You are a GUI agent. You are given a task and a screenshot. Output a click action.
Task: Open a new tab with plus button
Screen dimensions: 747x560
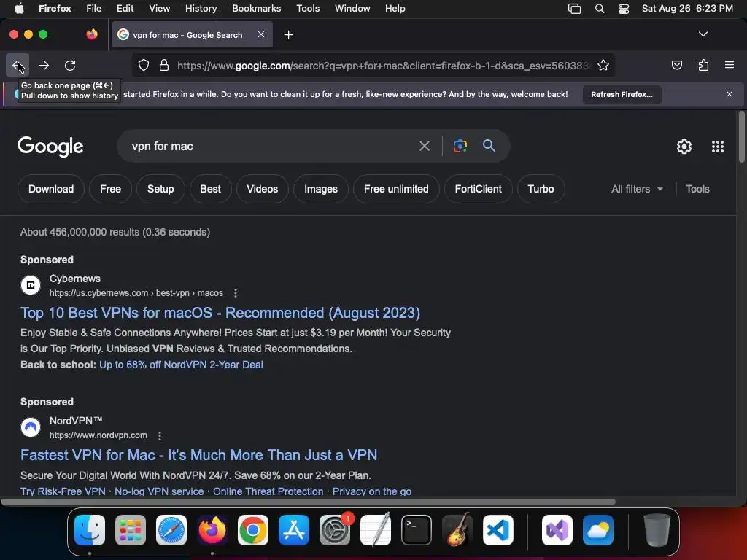(288, 35)
